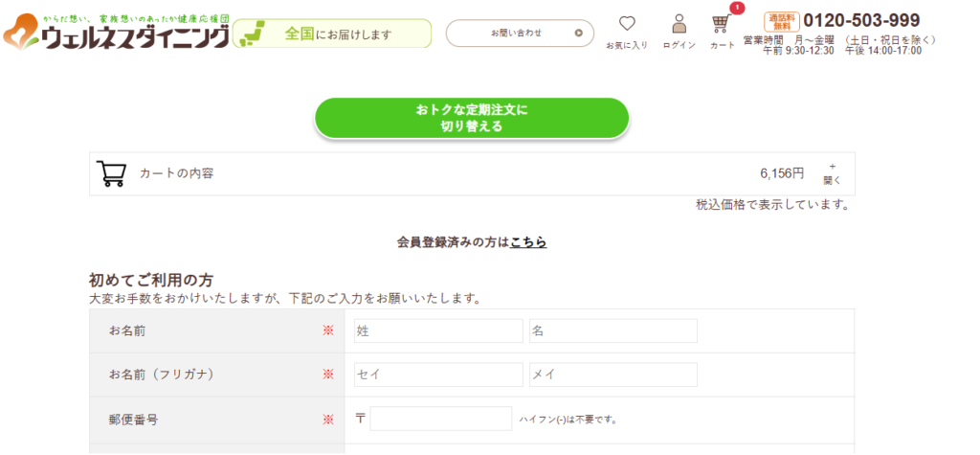
Task: Click the 全国にお届けします banner
Action: point(332,34)
